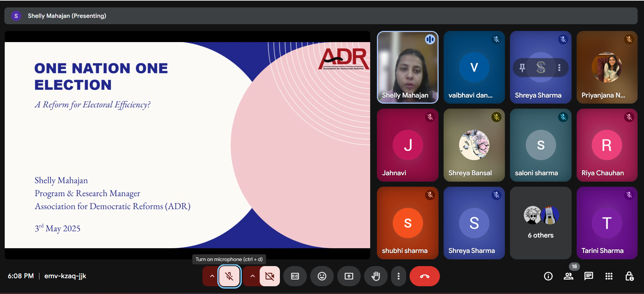Click the Present now screen-share icon
Viewport: 644px width, 294px height.
click(x=349, y=276)
